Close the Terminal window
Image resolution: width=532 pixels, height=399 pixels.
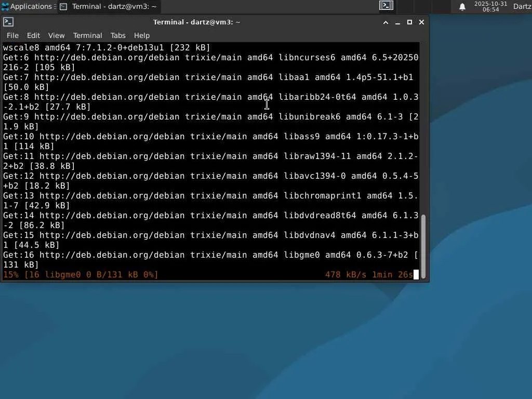pyautogui.click(x=421, y=22)
